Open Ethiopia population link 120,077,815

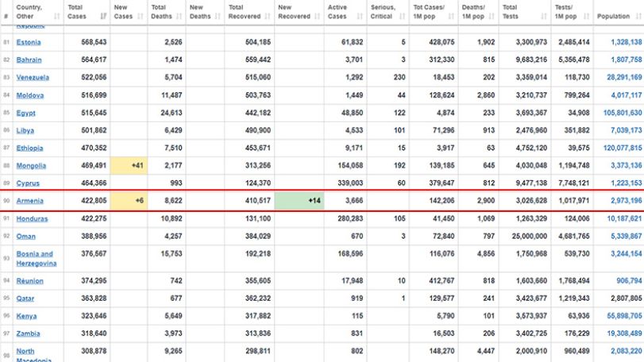(623, 148)
